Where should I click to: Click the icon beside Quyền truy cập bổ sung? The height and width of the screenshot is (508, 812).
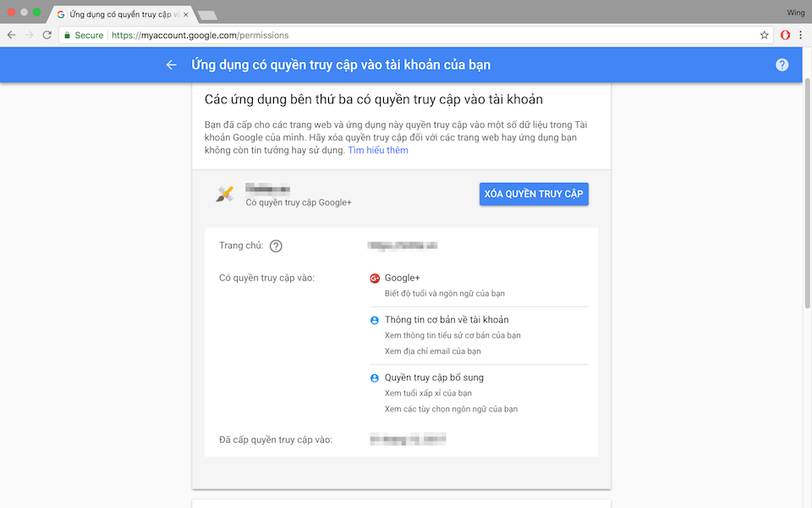[375, 378]
